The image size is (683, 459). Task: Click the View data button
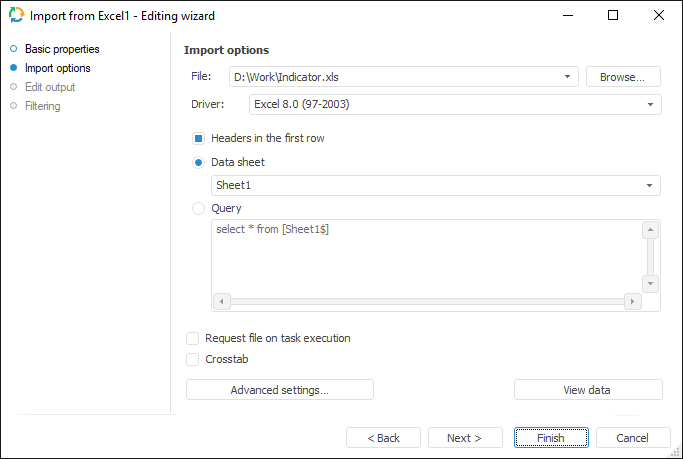pos(587,390)
